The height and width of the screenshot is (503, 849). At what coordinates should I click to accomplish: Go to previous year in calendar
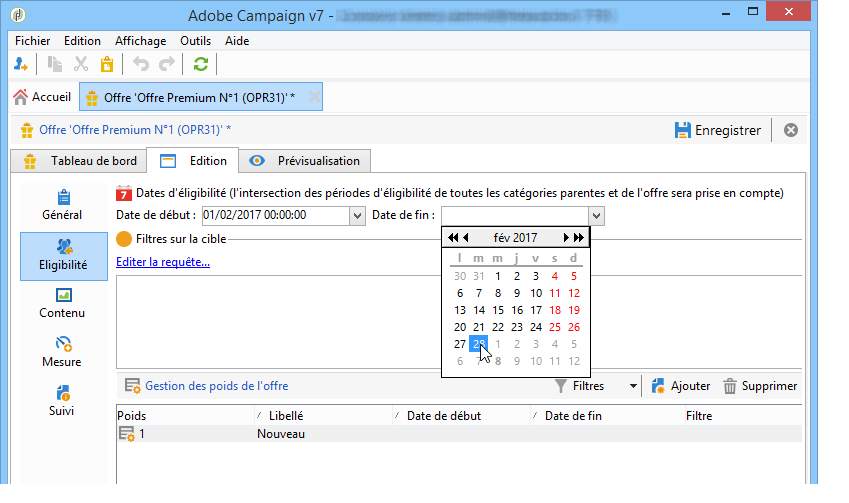(x=453, y=238)
